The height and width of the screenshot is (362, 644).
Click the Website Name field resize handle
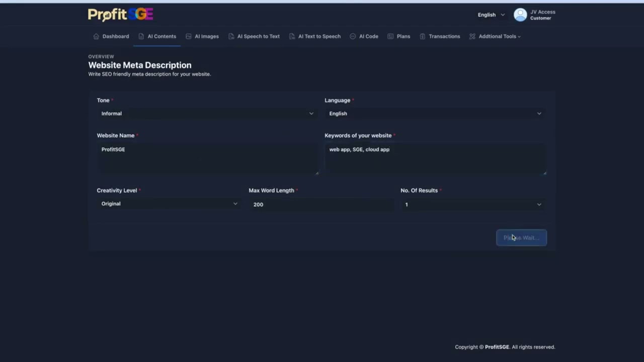click(317, 173)
